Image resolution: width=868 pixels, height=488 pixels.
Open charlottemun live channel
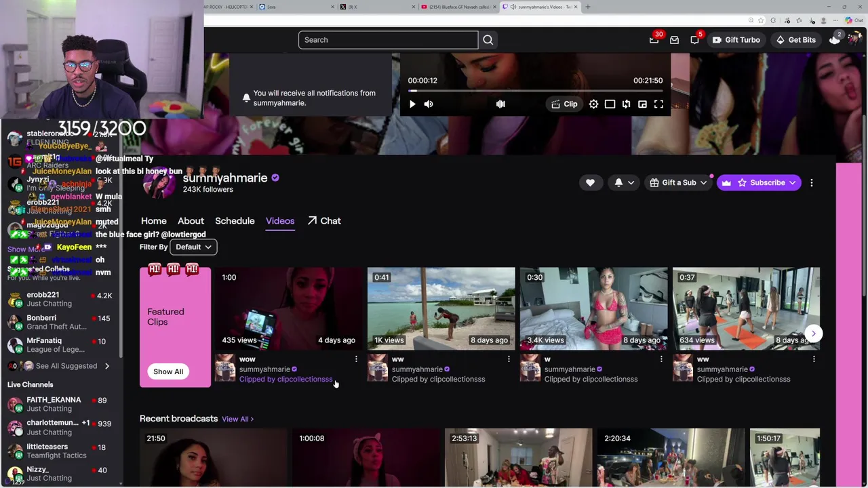(x=61, y=428)
